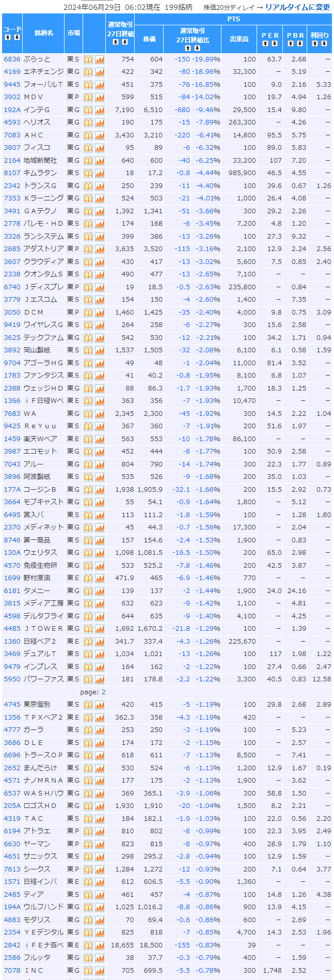Click the book icon in the ヤーマン row

click(88, 844)
